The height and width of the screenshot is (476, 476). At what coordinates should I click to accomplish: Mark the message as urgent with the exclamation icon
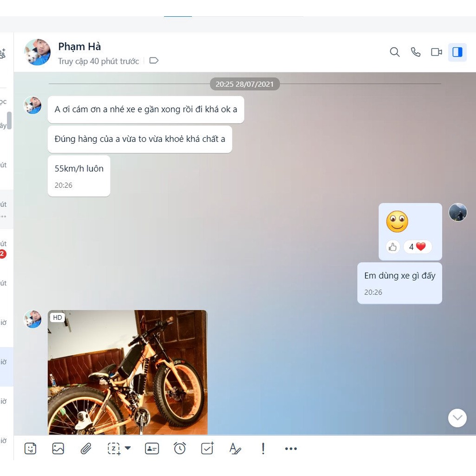pos(263,449)
